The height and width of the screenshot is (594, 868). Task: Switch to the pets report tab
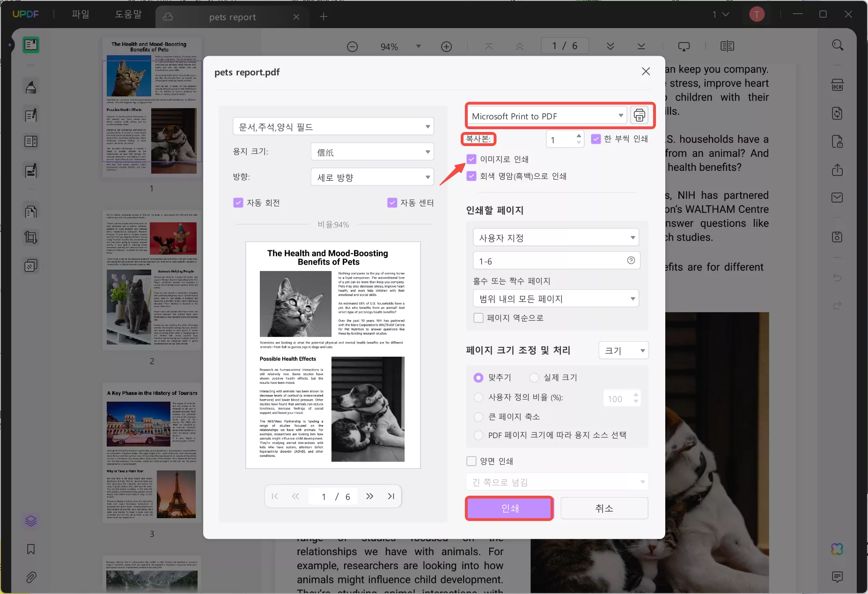pyautogui.click(x=232, y=17)
